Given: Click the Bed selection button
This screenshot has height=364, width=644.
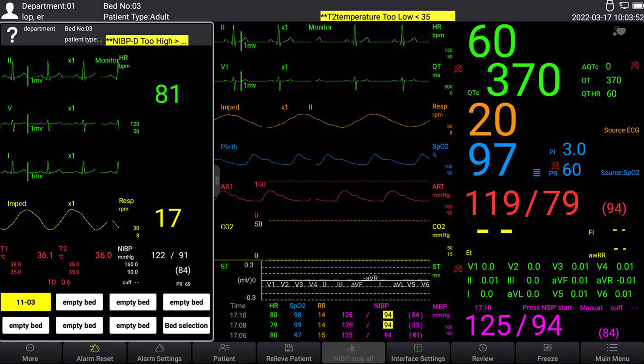Looking at the screenshot, I should pos(186,325).
